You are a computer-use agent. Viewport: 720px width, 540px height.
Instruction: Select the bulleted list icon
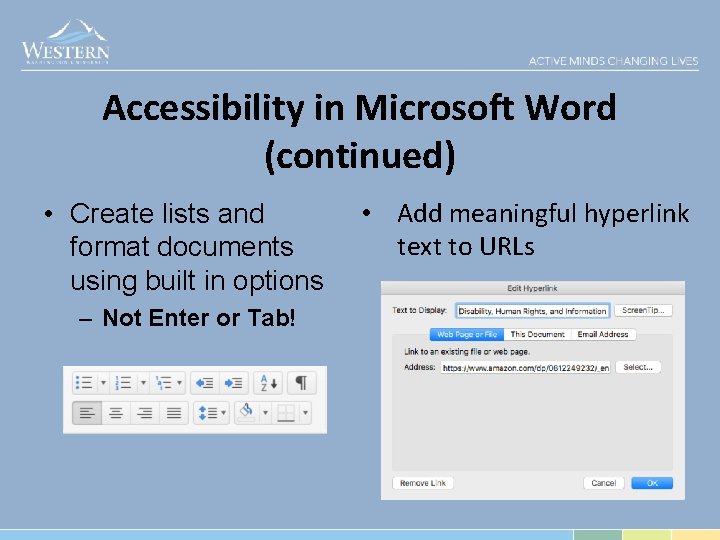[84, 383]
